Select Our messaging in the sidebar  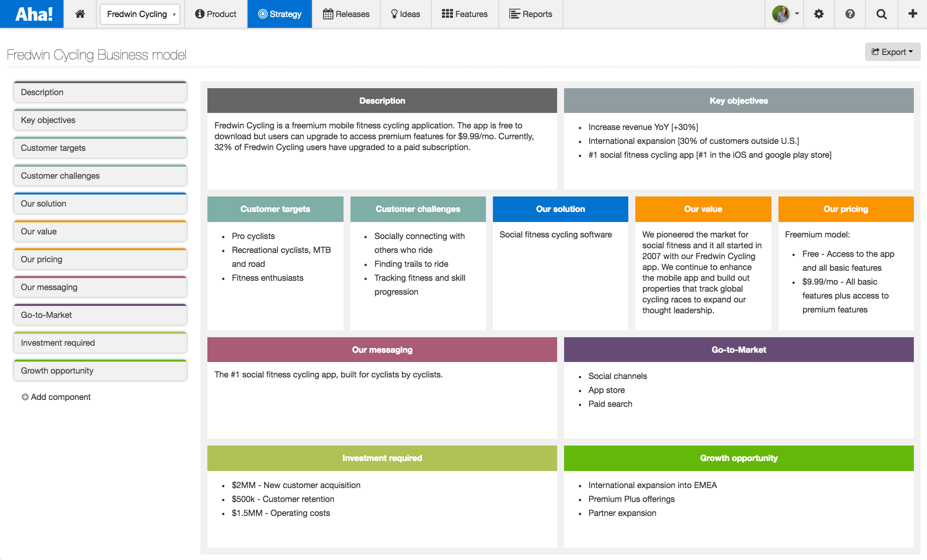tap(100, 287)
